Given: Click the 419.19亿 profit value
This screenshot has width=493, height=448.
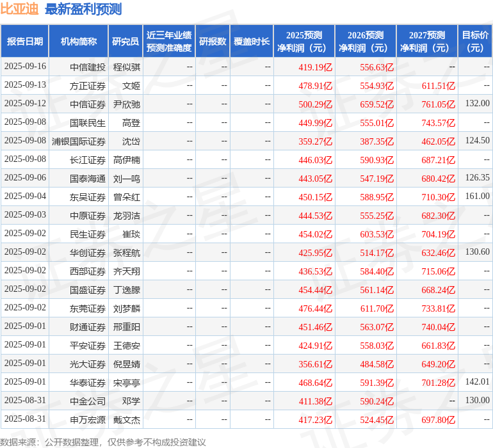Looking at the screenshot, I should pyautogui.click(x=316, y=67).
